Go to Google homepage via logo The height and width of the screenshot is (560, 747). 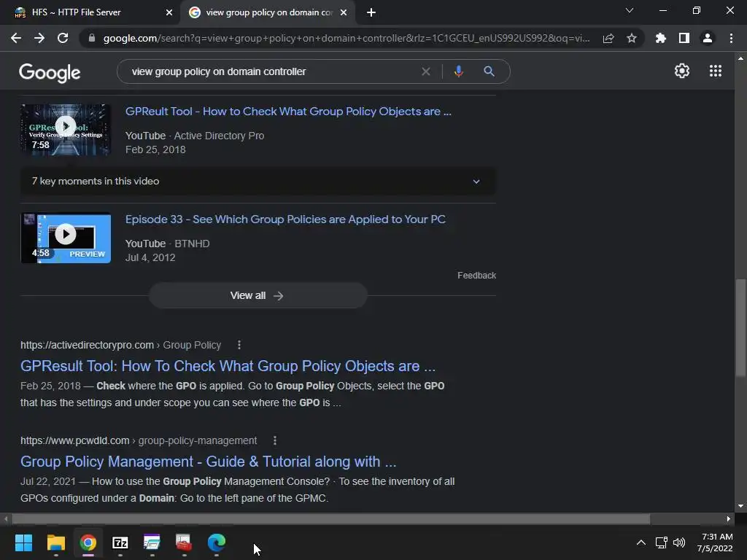pyautogui.click(x=50, y=72)
